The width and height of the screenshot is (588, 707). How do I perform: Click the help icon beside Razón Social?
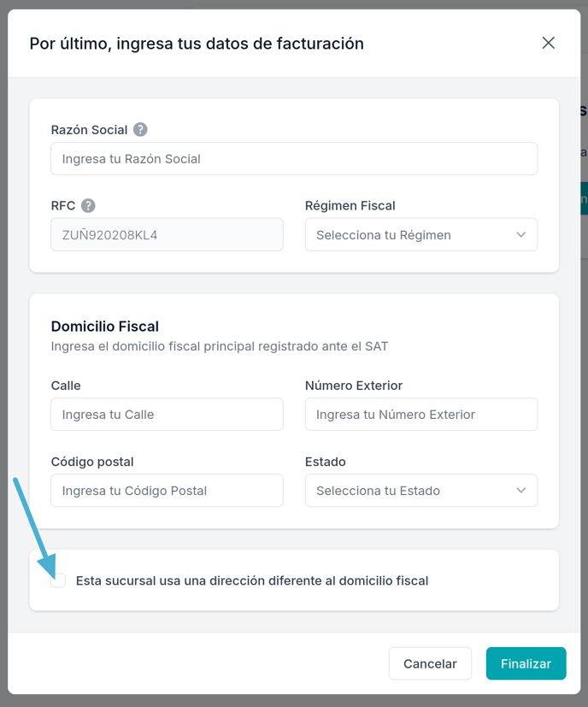point(140,130)
